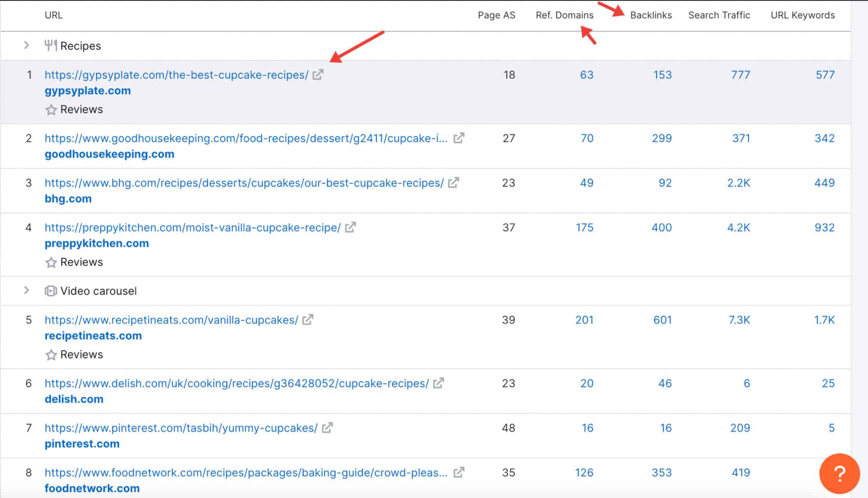Open external link icon for preppykitchen URL
Image resolution: width=868 pixels, height=498 pixels.
pos(350,228)
